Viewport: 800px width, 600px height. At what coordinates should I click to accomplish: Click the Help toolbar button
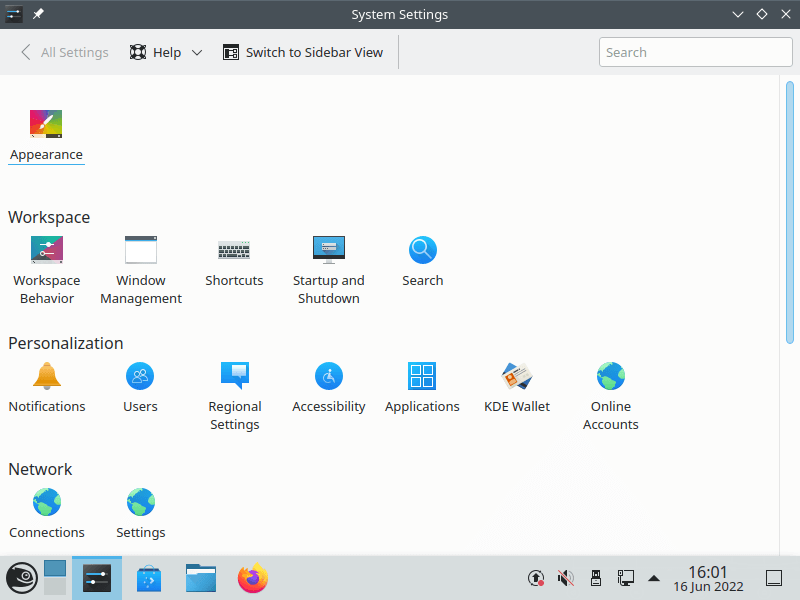click(156, 53)
